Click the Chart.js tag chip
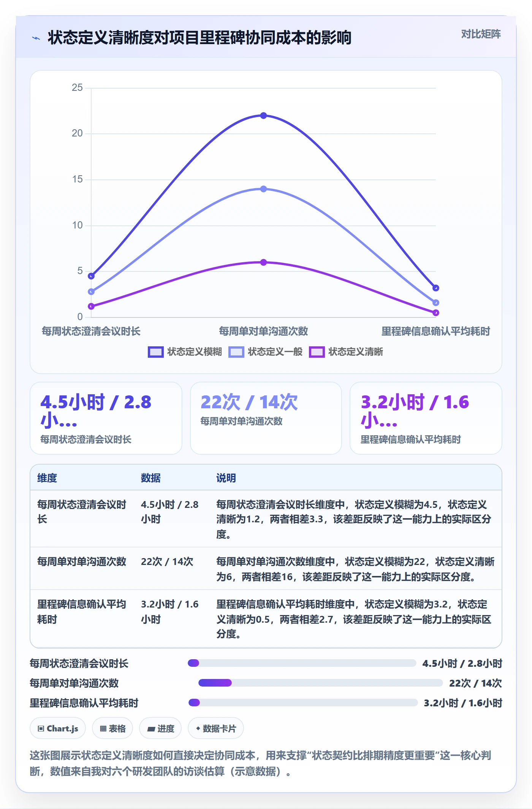Viewport: 532px width, 809px height. [58, 728]
